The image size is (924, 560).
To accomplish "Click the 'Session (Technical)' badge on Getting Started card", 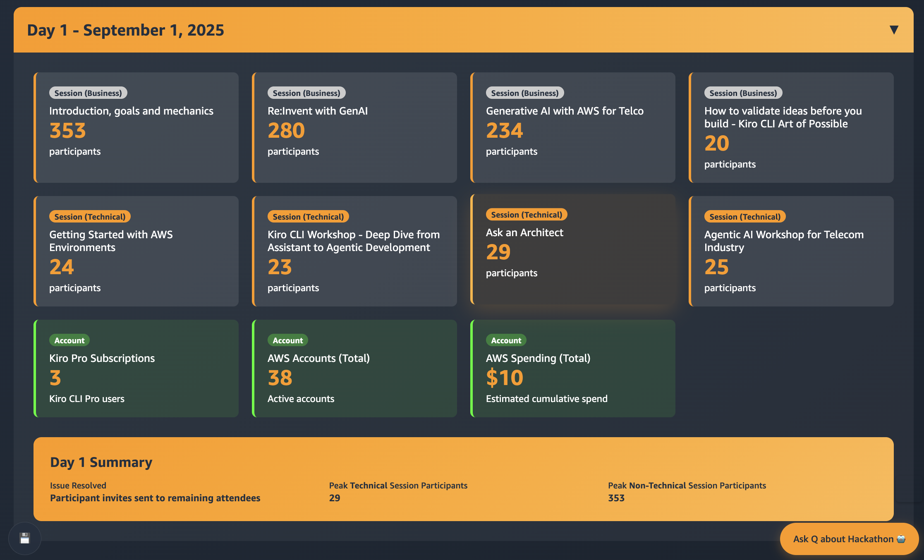I will [90, 216].
